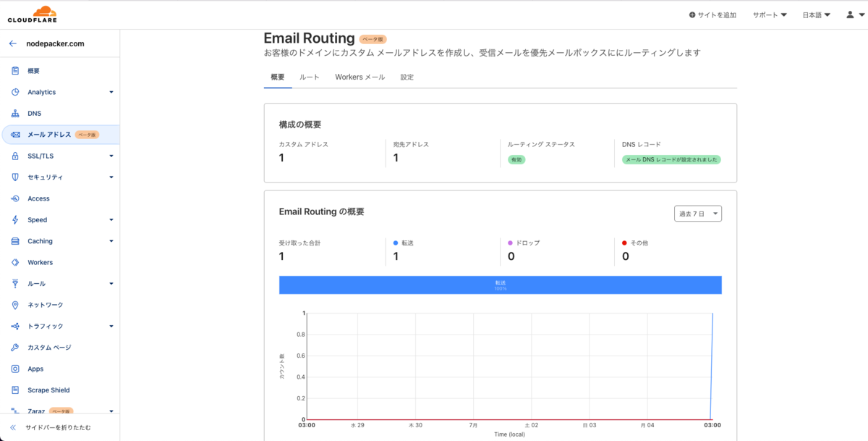This screenshot has width=868, height=441.
Task: Select the 概要 tab under Email Routing
Action: click(278, 77)
